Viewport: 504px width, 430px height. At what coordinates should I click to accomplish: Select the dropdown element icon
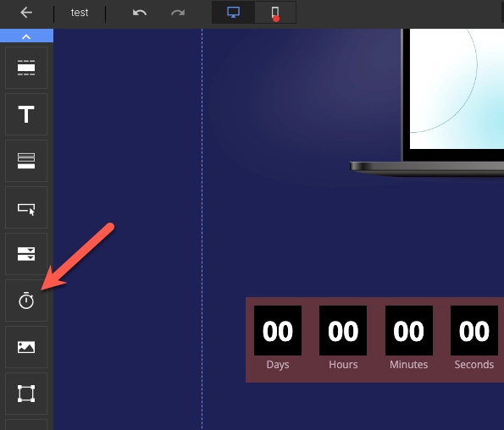point(26,254)
